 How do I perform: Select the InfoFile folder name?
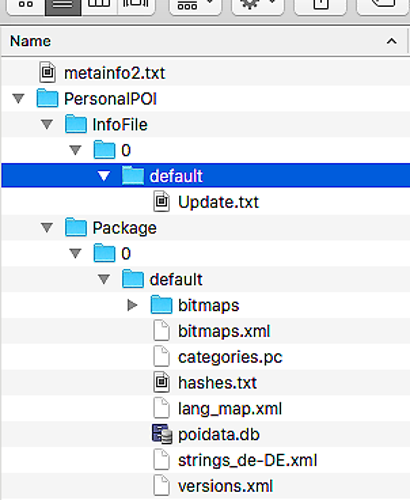click(120, 125)
